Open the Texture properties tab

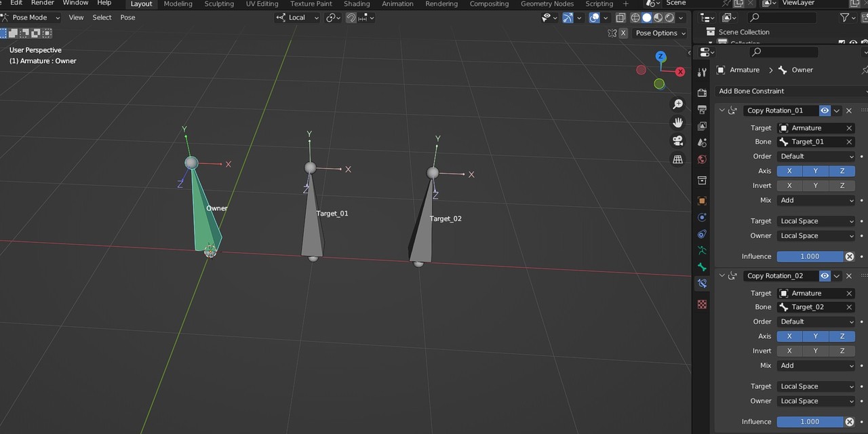click(702, 304)
